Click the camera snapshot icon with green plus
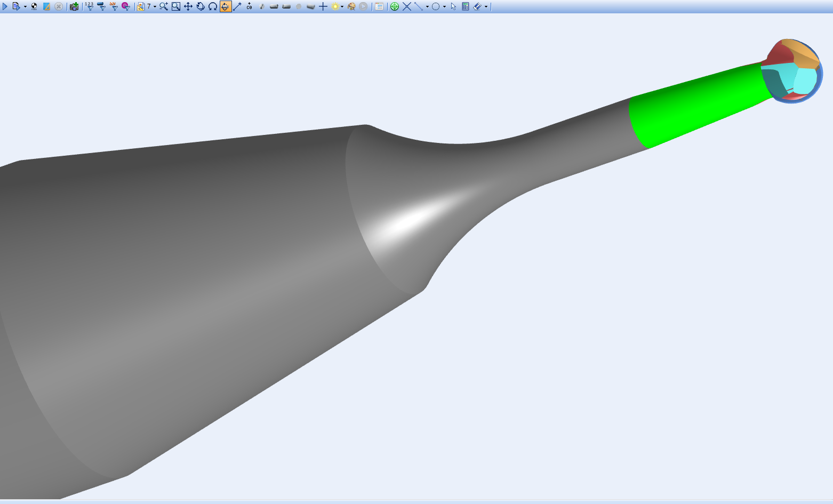 [x=74, y=6]
